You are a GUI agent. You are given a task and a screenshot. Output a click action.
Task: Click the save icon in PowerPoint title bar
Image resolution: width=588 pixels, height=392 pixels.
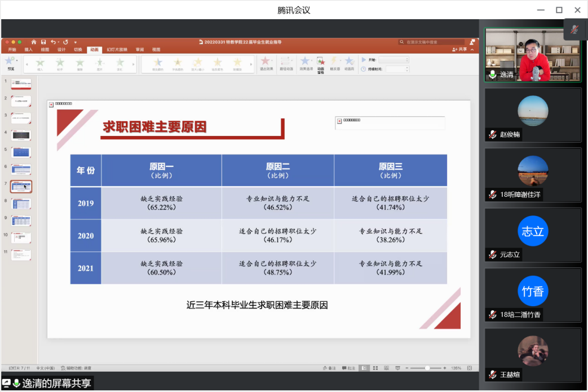43,42
